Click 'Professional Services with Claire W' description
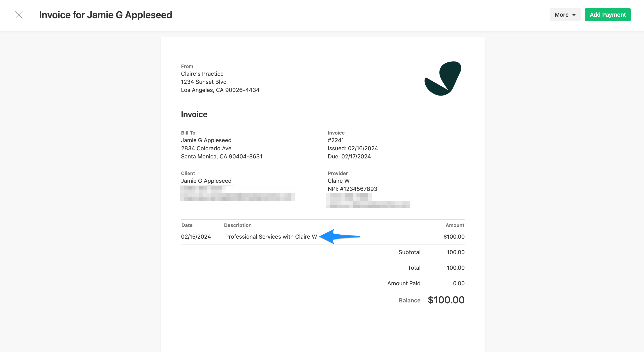 click(x=271, y=237)
